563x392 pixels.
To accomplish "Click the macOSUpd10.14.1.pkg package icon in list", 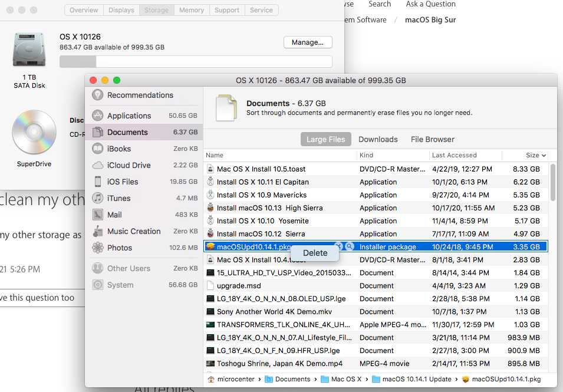I will [x=210, y=246].
